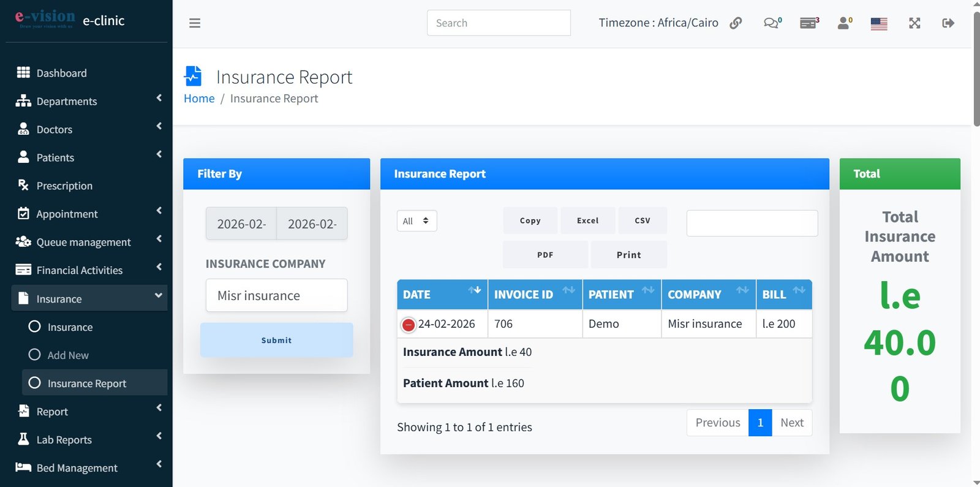Open the user notifications icon
The height and width of the screenshot is (487, 980).
[x=845, y=23]
